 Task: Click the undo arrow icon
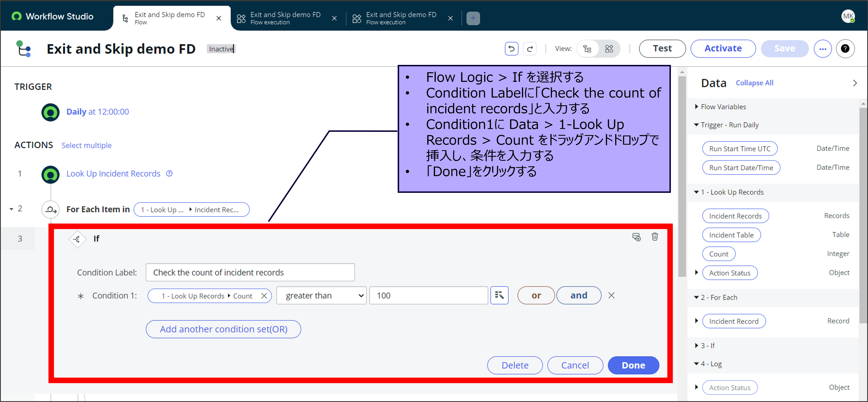coord(511,49)
